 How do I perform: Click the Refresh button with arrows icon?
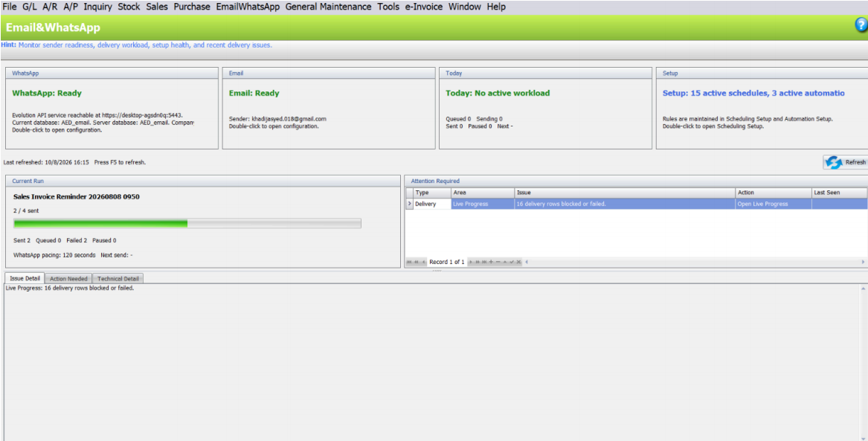[845, 162]
